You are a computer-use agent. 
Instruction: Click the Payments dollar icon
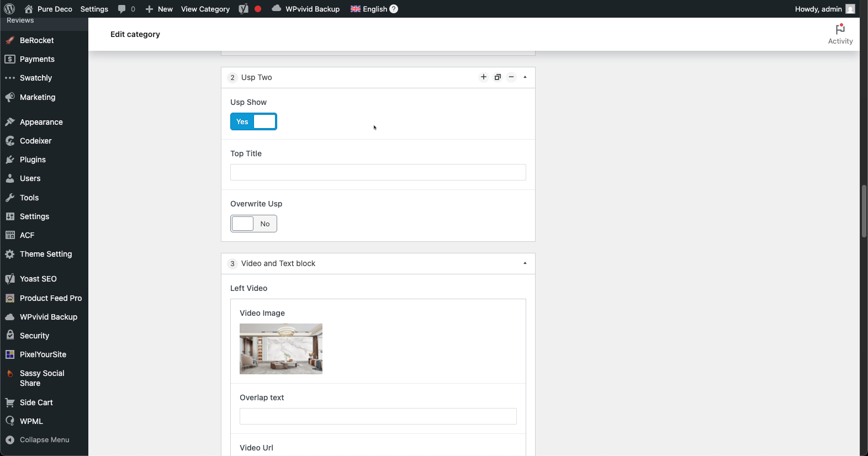coord(10,59)
